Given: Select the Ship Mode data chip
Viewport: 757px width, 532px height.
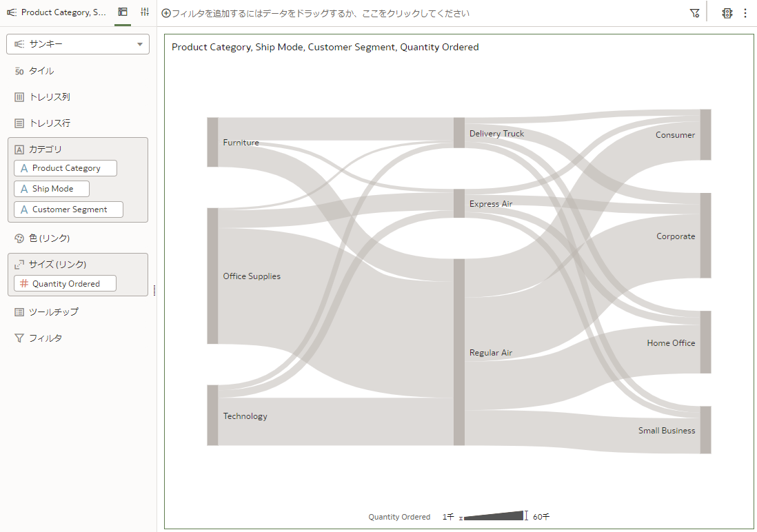Looking at the screenshot, I should (52, 189).
